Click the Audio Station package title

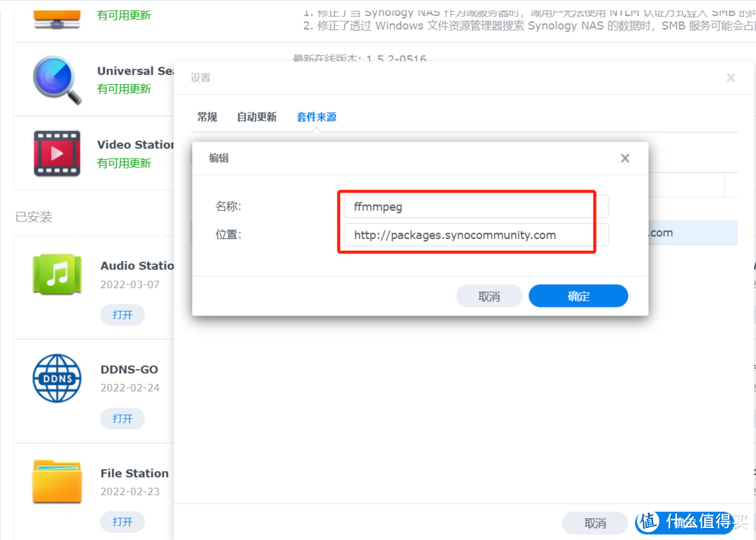pyautogui.click(x=137, y=265)
